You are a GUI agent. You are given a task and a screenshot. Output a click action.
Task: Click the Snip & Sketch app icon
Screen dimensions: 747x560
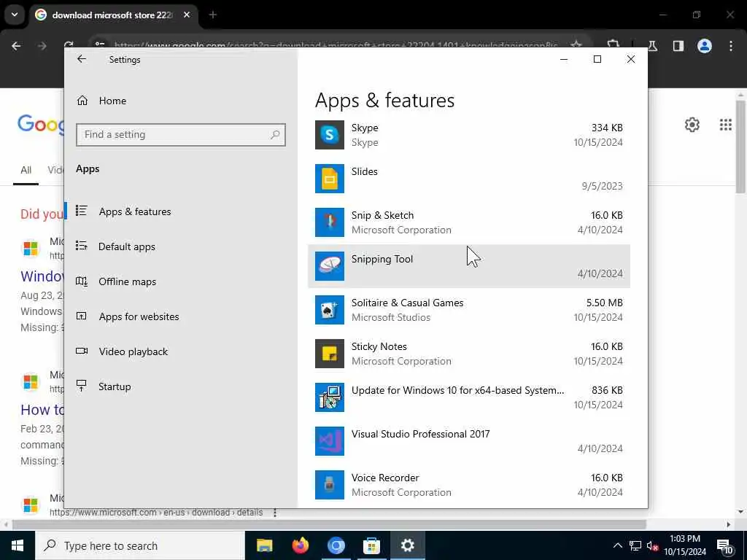pyautogui.click(x=329, y=222)
